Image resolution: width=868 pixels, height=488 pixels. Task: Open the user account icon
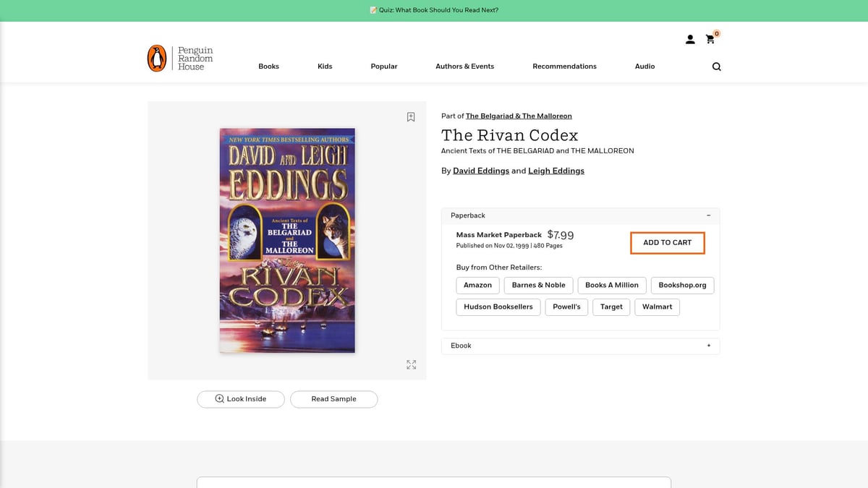[690, 40]
